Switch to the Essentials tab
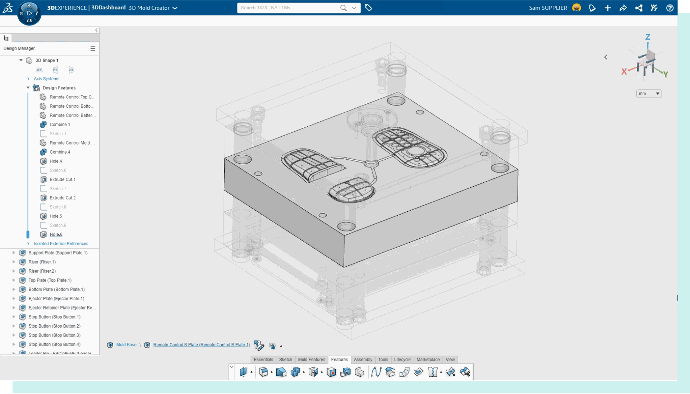This screenshot has height=394, width=690. pyautogui.click(x=263, y=360)
